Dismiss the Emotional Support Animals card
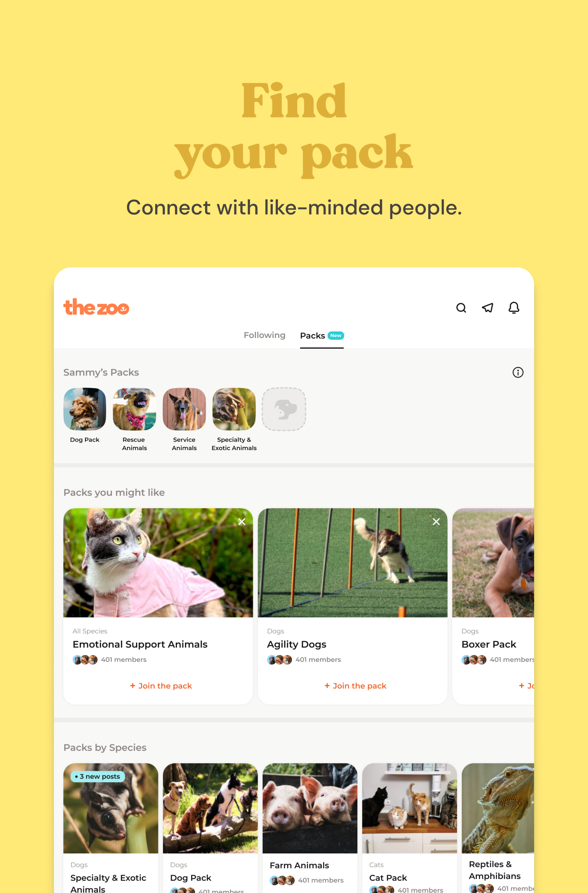 pos(242,522)
